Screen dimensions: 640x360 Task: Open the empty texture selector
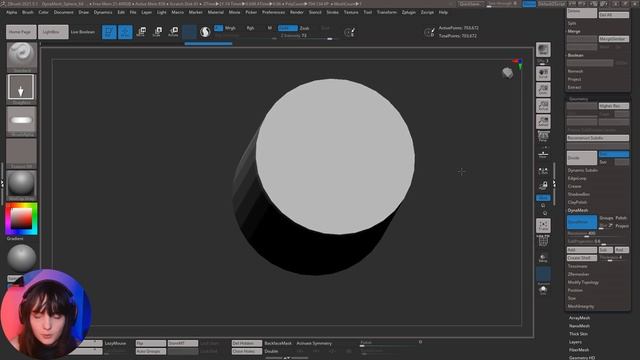click(x=22, y=152)
